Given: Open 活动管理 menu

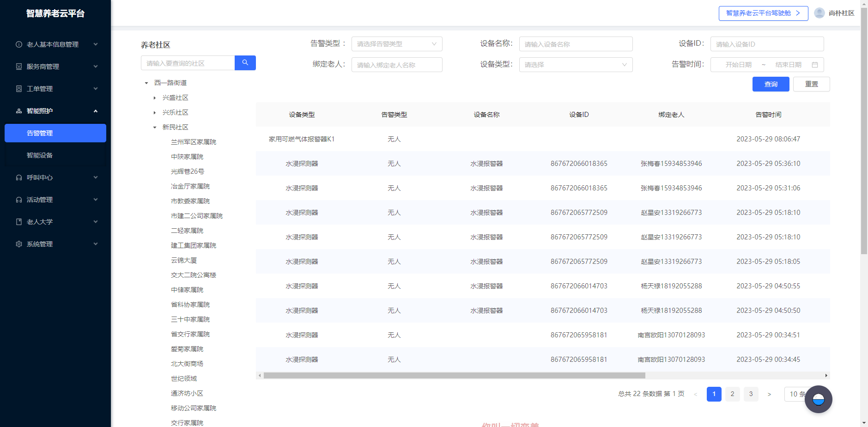Looking at the screenshot, I should tap(55, 200).
